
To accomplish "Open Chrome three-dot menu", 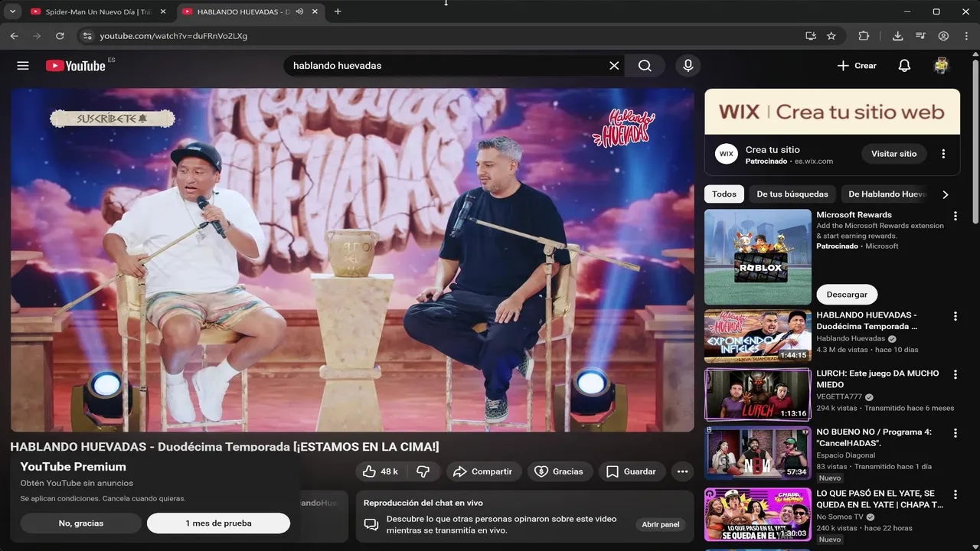I will point(966,36).
